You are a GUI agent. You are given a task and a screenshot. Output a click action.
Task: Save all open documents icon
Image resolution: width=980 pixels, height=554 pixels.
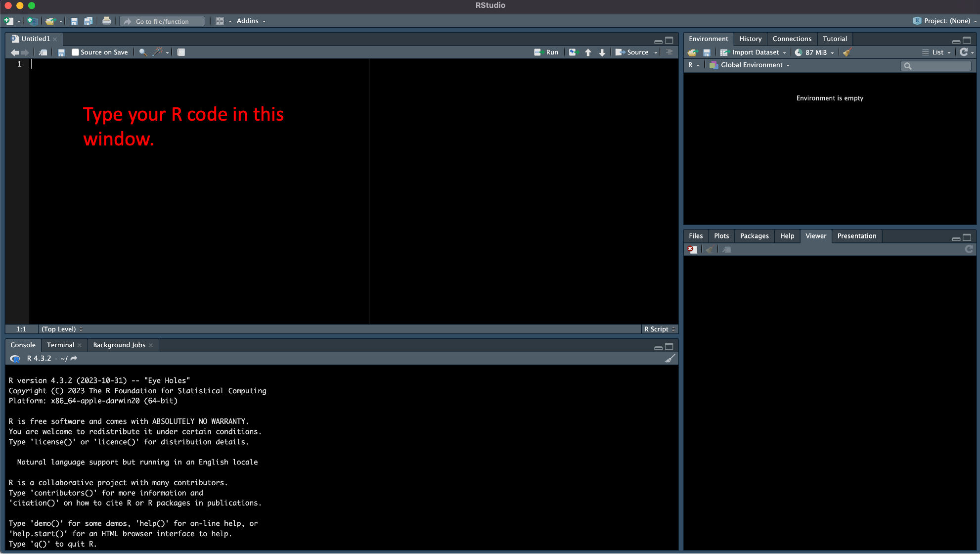click(x=89, y=21)
